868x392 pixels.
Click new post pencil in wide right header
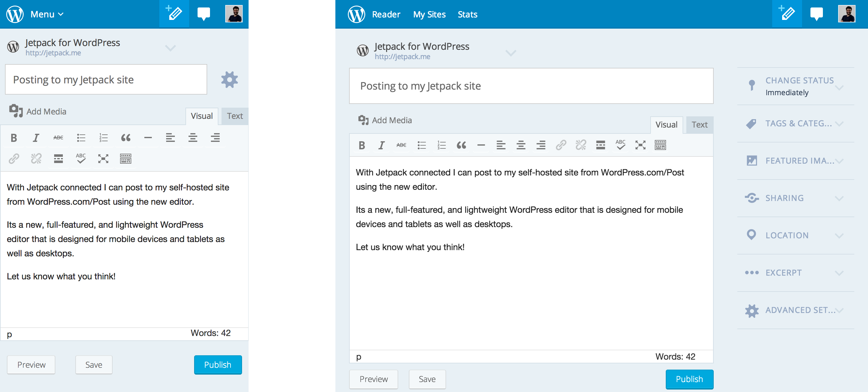click(787, 14)
